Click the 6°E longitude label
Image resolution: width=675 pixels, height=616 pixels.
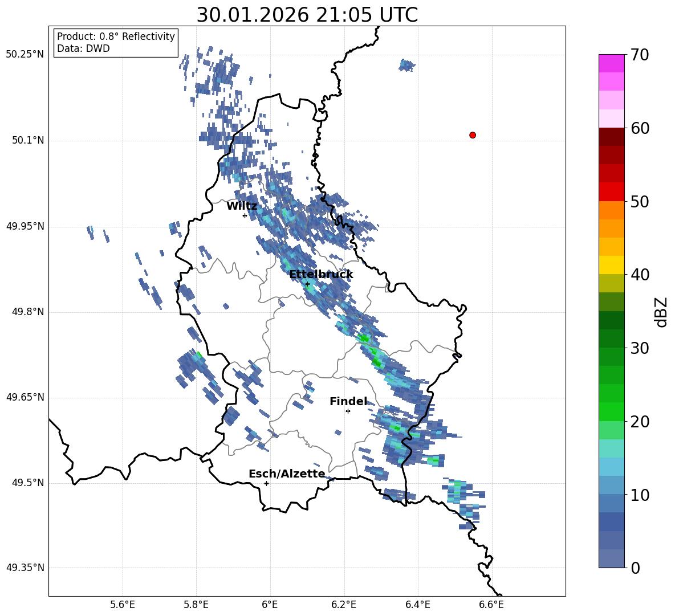click(x=270, y=605)
